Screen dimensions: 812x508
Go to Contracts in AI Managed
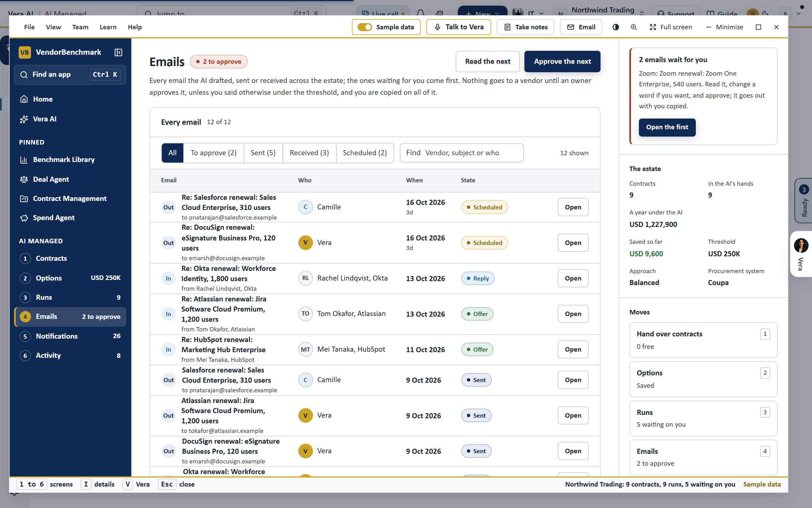click(x=70, y=258)
